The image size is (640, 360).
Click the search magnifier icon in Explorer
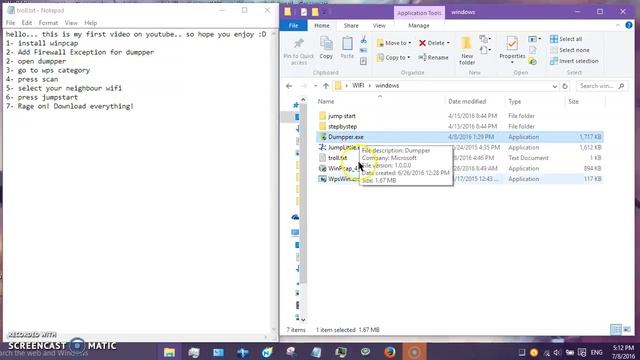point(621,86)
